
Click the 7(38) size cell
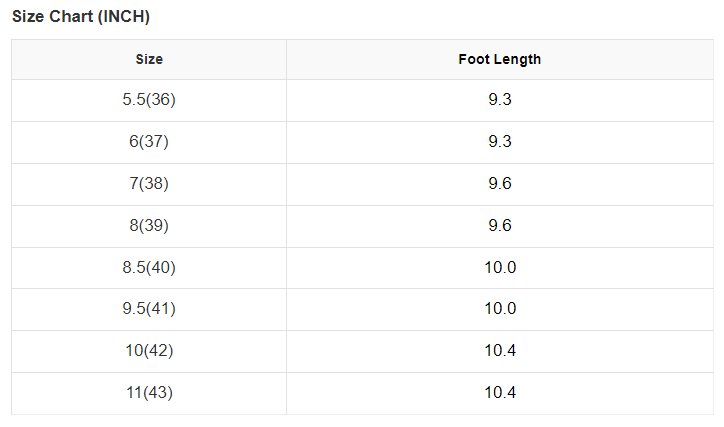(x=149, y=184)
